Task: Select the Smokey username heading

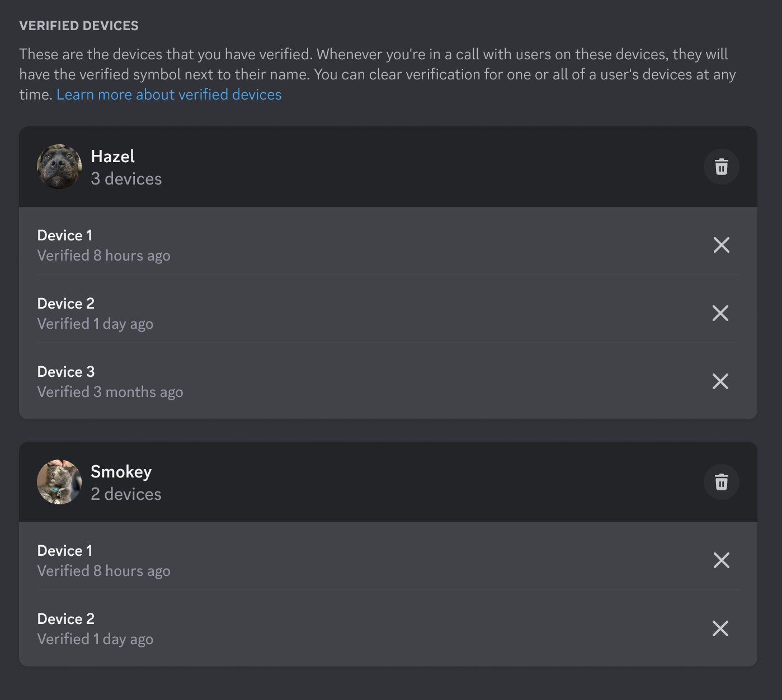Action: tap(121, 472)
